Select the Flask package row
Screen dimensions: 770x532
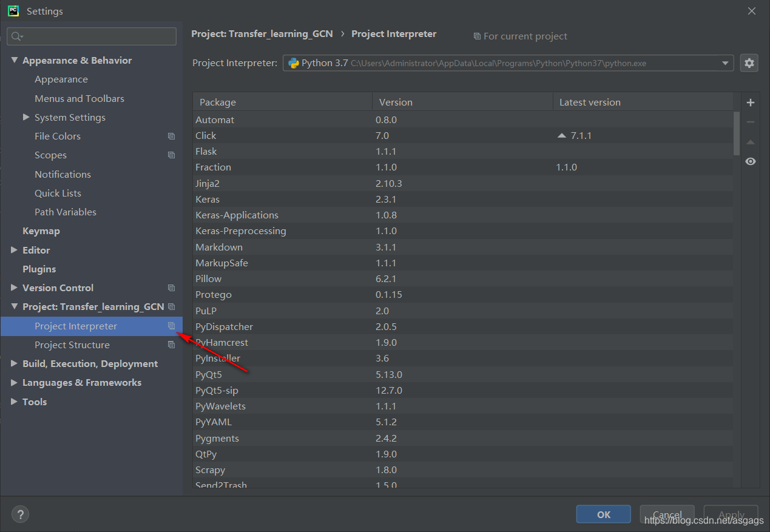point(463,152)
